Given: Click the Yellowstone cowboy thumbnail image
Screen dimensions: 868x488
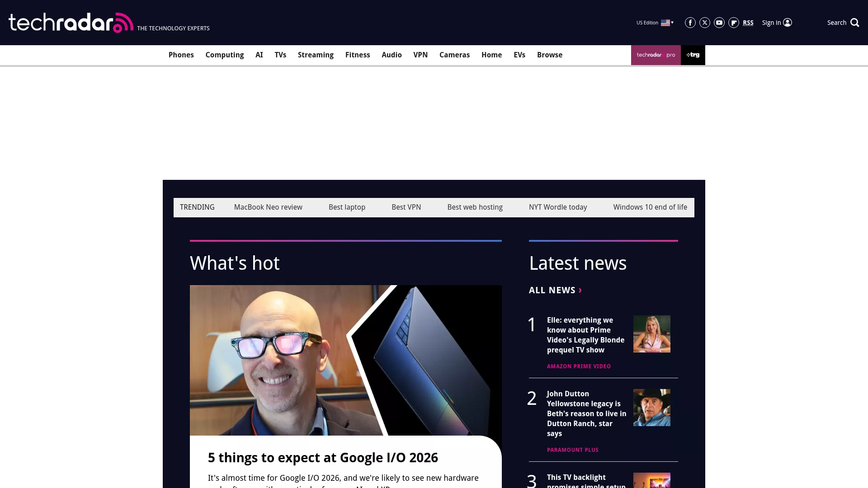Looking at the screenshot, I should 651,408.
